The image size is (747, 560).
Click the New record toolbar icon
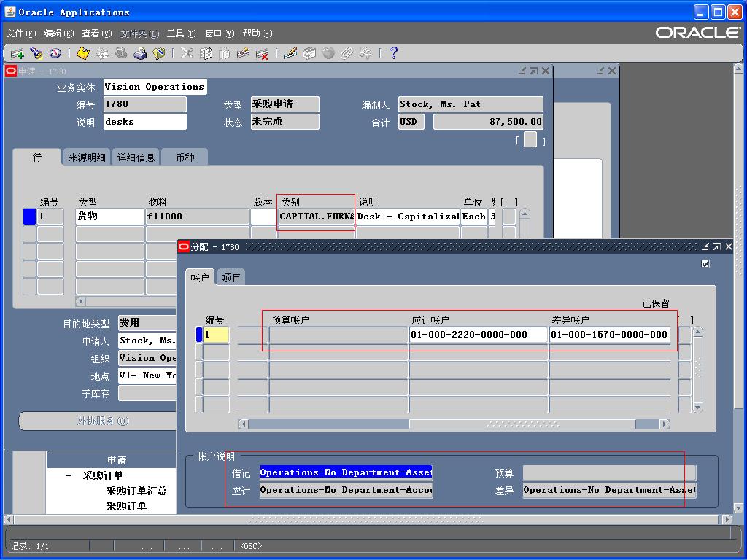[18, 53]
